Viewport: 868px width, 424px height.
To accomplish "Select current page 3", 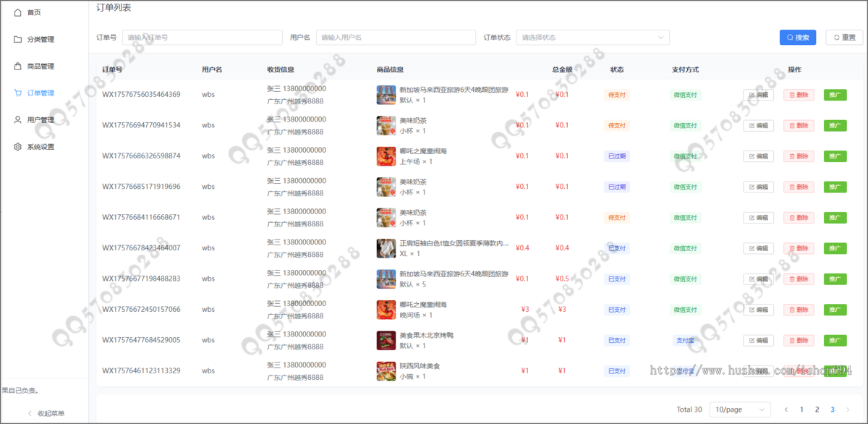I will [833, 410].
